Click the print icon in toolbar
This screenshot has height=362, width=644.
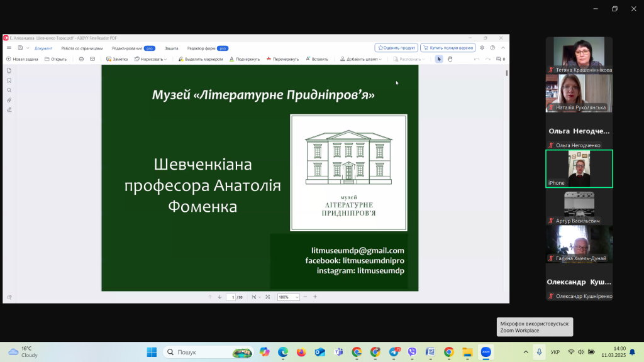coord(81,59)
